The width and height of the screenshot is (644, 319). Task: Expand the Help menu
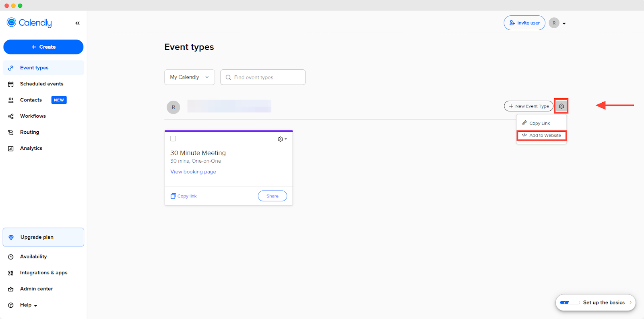point(29,305)
